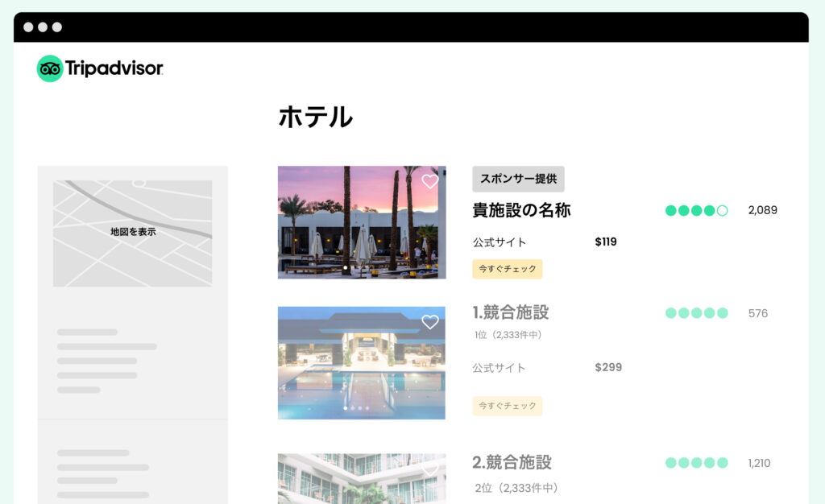
Task: Tap heart icon on 1.競合施設 photo
Action: [430, 321]
